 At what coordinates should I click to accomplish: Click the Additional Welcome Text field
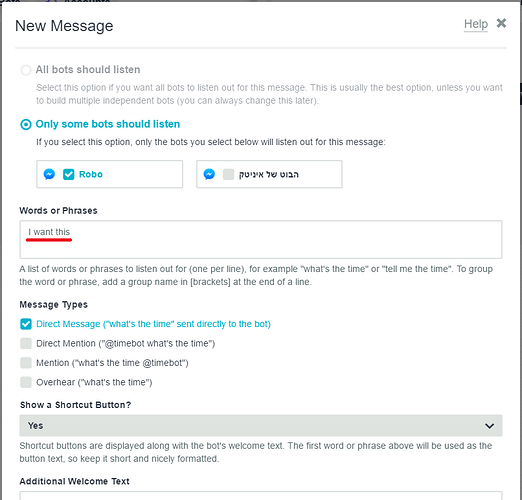261,495
